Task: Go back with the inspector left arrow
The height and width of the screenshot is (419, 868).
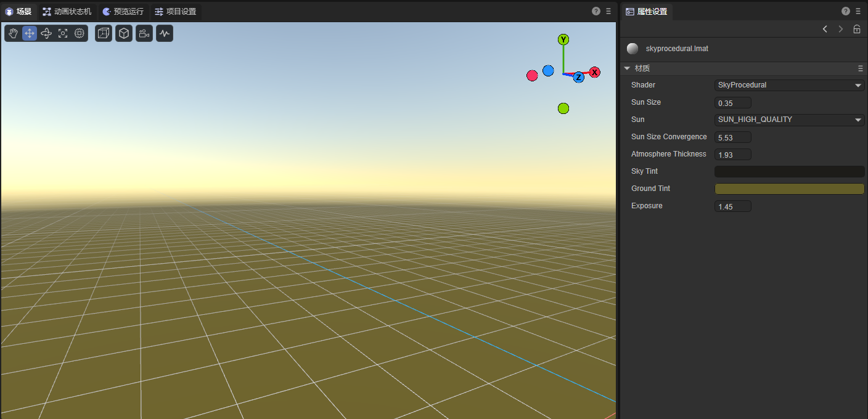Action: coord(825,29)
